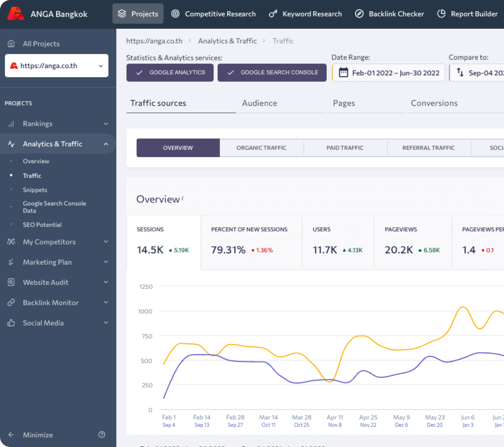The width and height of the screenshot is (504, 447).
Task: Open the Overview sidebar sub-item
Action: pyautogui.click(x=36, y=161)
